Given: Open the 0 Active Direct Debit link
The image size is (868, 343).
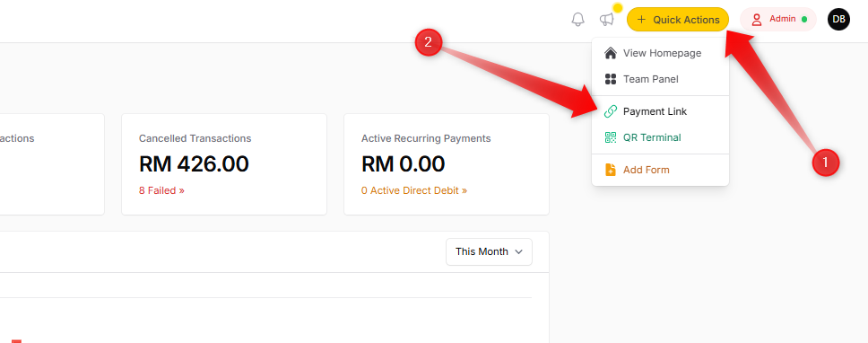Looking at the screenshot, I should pos(414,190).
